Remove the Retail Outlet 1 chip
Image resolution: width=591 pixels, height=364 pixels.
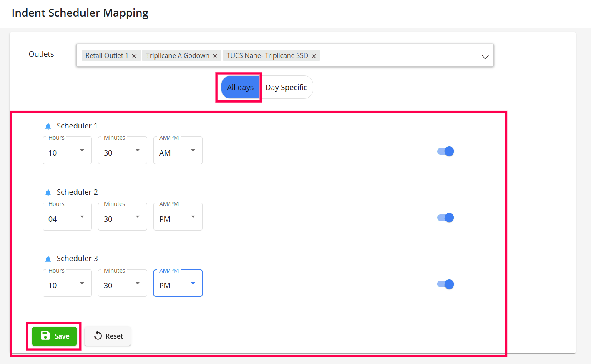(x=134, y=56)
